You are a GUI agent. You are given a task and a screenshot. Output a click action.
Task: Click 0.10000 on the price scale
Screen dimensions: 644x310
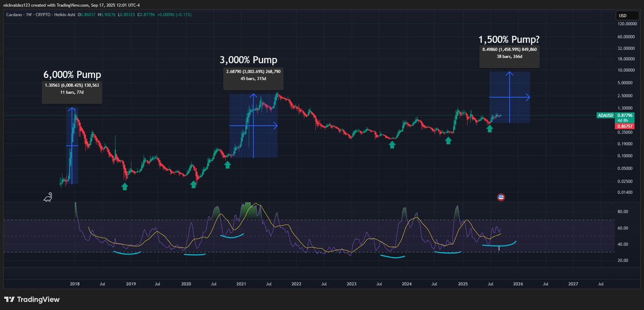click(x=626, y=156)
